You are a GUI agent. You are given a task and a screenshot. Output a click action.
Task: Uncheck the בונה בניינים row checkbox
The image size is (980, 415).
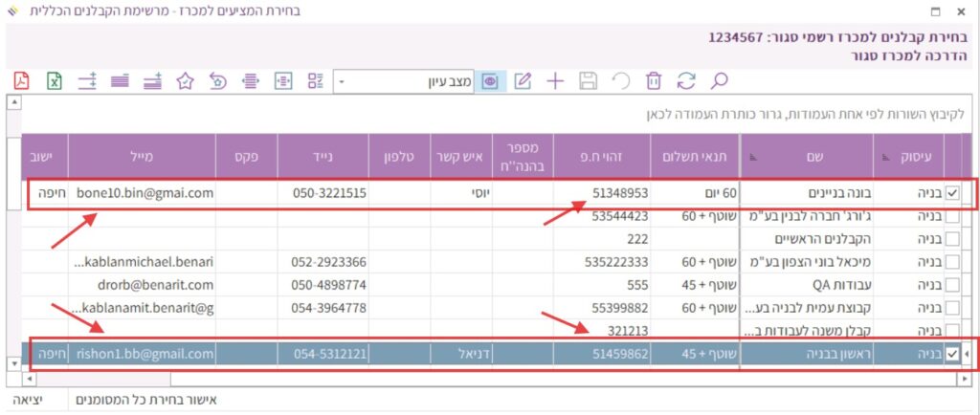[952, 193]
